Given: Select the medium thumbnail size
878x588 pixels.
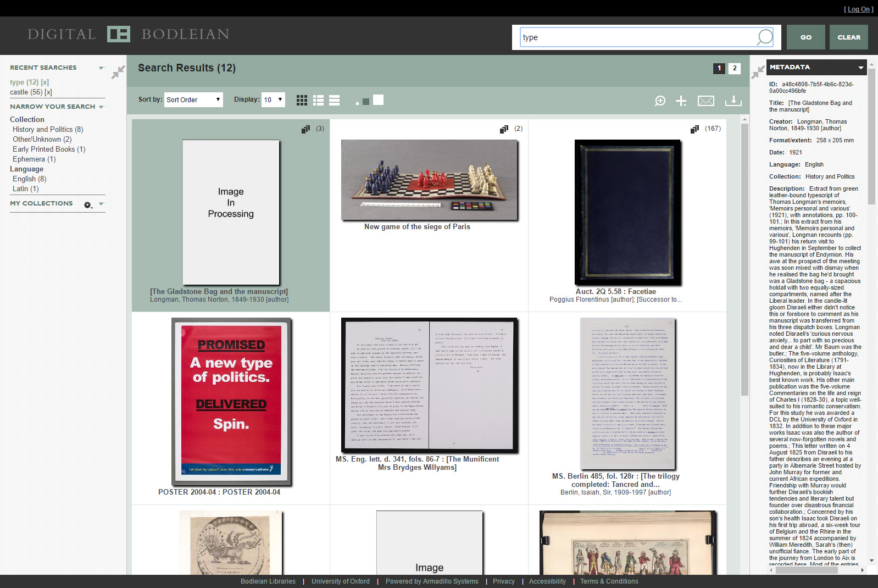Looking at the screenshot, I should (x=366, y=102).
